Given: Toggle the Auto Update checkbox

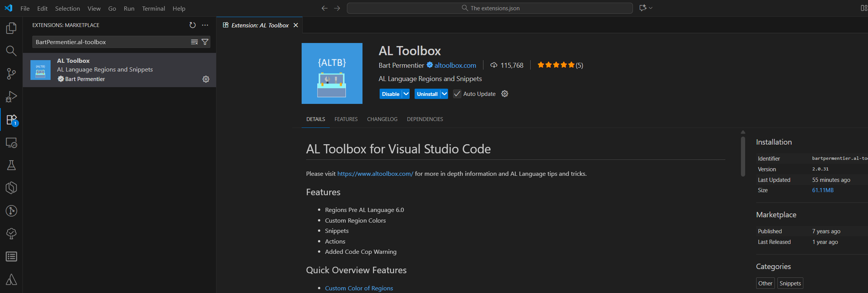Looking at the screenshot, I should click(457, 94).
